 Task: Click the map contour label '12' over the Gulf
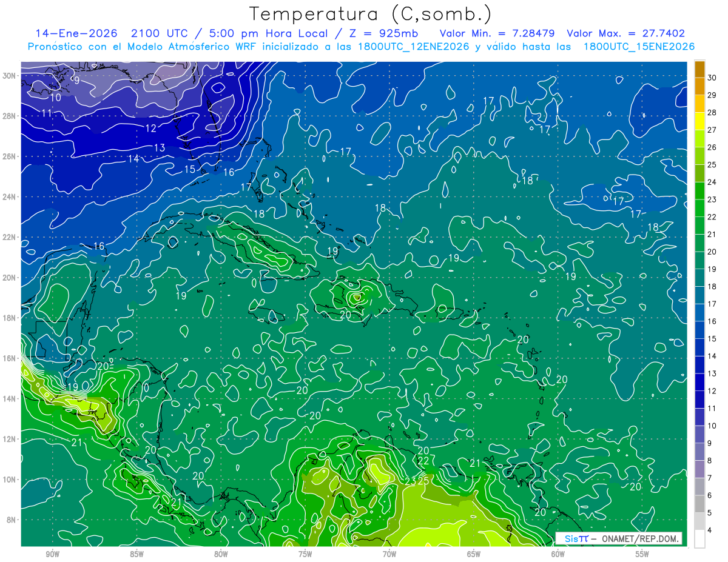pos(151,128)
